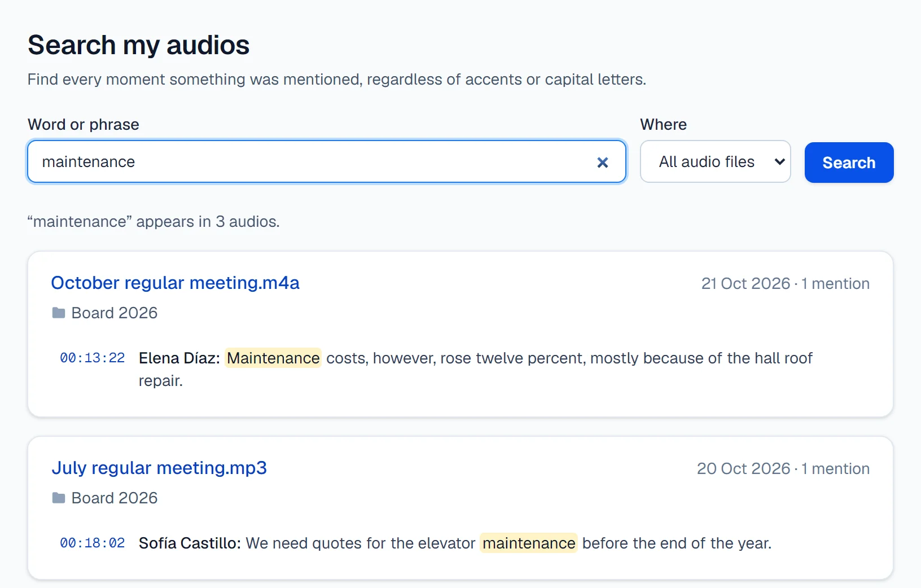This screenshot has width=921, height=588.
Task: Clear the search field with the X icon
Action: pyautogui.click(x=603, y=163)
